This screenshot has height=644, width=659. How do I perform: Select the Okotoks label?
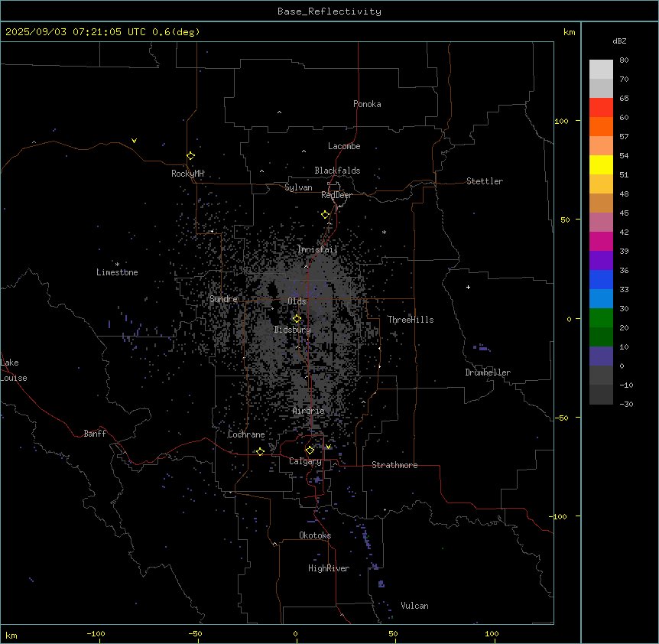[x=315, y=535]
